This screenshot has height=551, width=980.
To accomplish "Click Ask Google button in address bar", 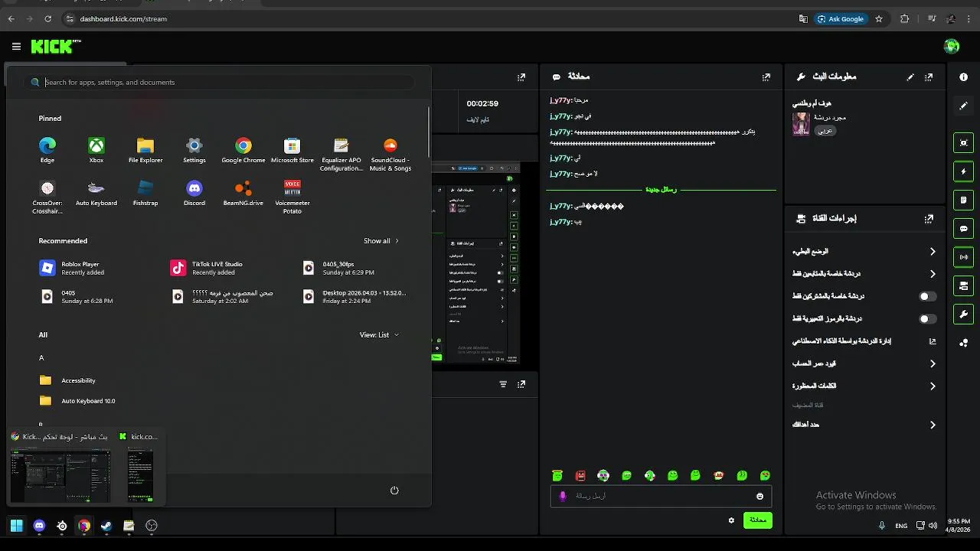I will tap(841, 19).
